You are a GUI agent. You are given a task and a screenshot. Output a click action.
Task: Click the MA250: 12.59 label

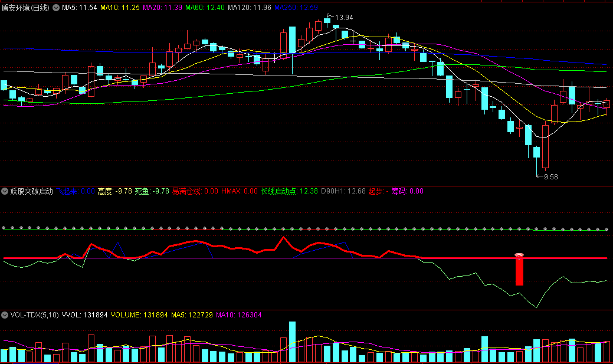[x=296, y=8]
